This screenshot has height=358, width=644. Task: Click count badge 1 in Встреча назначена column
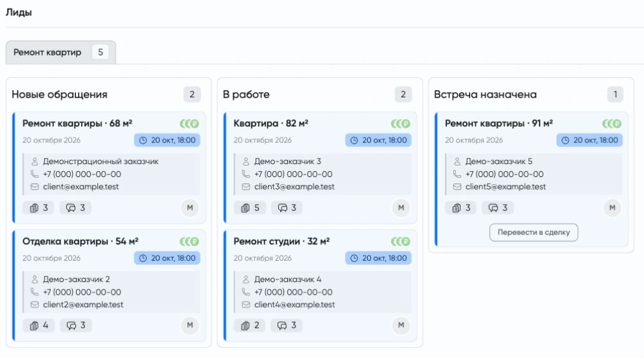tap(615, 95)
